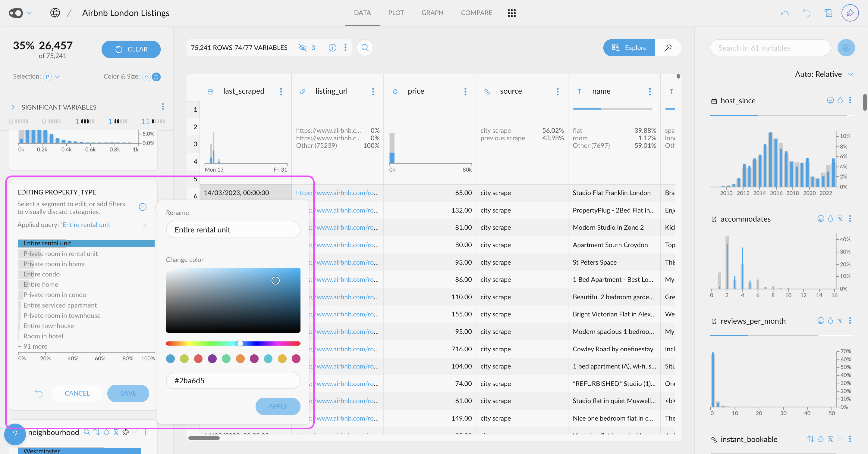Open Significant Variables kebab menu

pos(163,107)
